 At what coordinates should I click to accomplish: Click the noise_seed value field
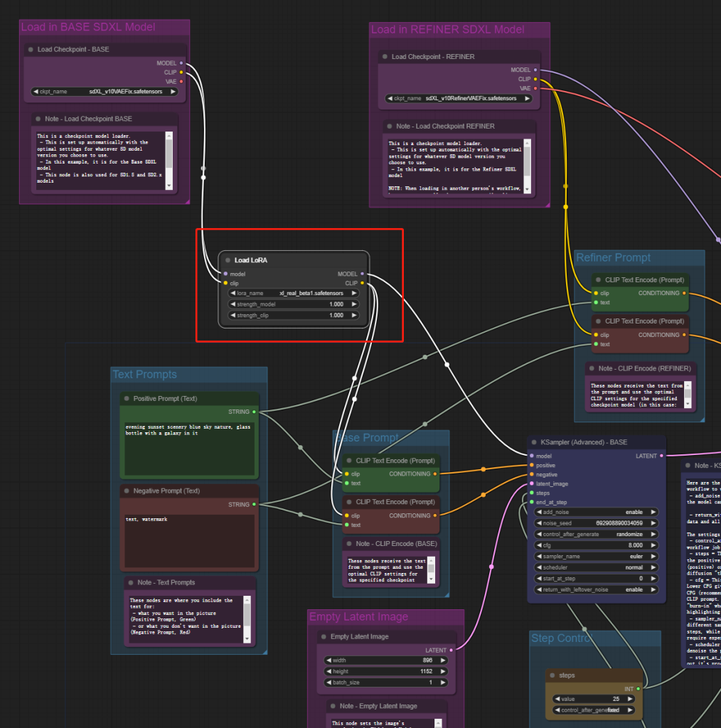[596, 523]
